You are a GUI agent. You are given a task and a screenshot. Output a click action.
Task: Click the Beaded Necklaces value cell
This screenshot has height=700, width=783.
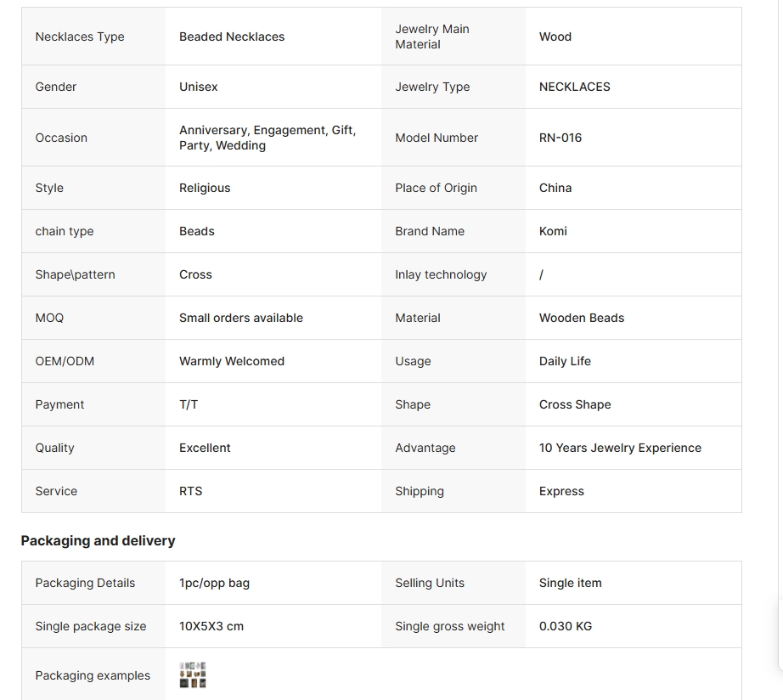coord(232,37)
